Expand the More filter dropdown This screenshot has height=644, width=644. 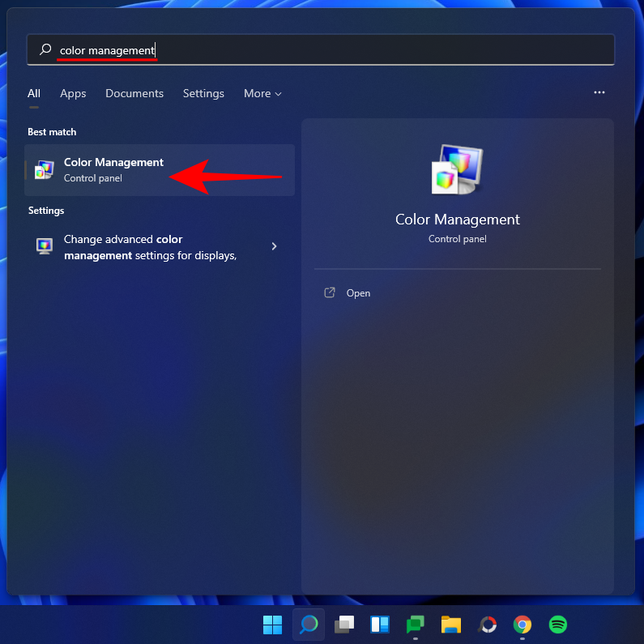tap(262, 94)
